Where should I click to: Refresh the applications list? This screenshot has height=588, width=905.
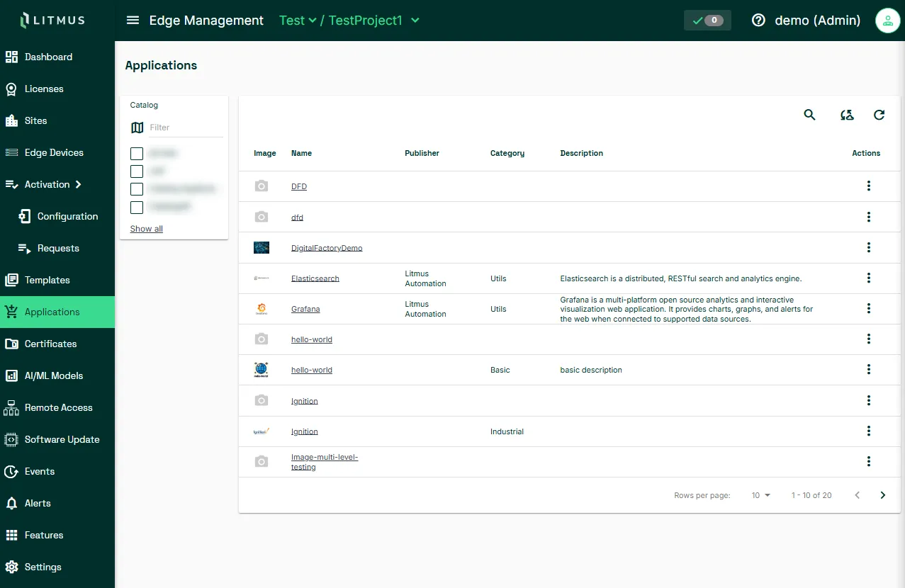tap(879, 115)
